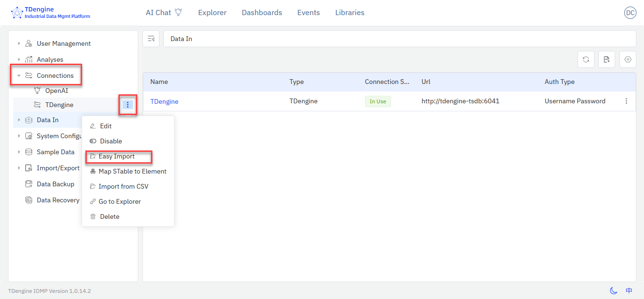Collapse the sidebar with the panel toggle icon
The height and width of the screenshot is (299, 644).
coord(151,39)
